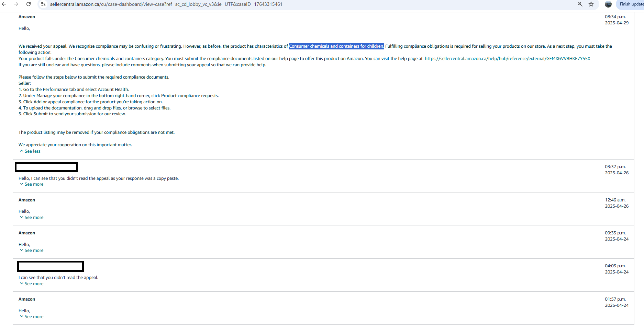Click the 04:03 p.m. timestamp
This screenshot has width=644, height=326.
coord(615,266)
